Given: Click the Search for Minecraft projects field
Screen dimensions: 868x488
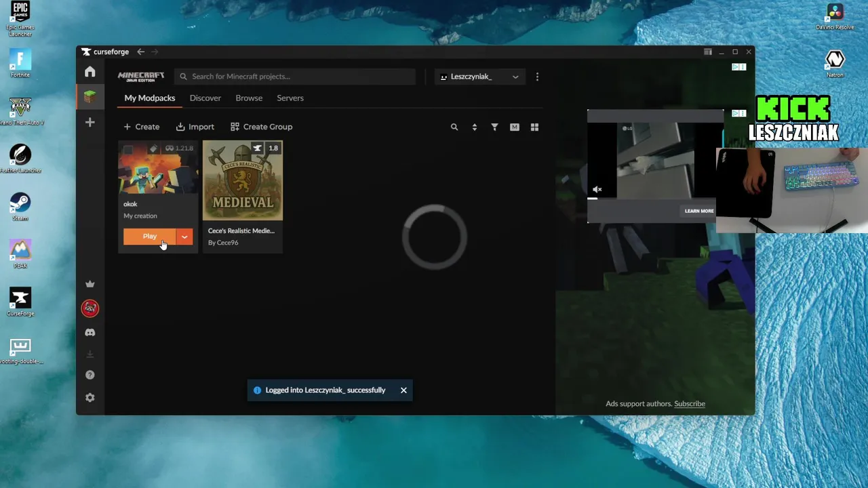Looking at the screenshot, I should click(295, 77).
